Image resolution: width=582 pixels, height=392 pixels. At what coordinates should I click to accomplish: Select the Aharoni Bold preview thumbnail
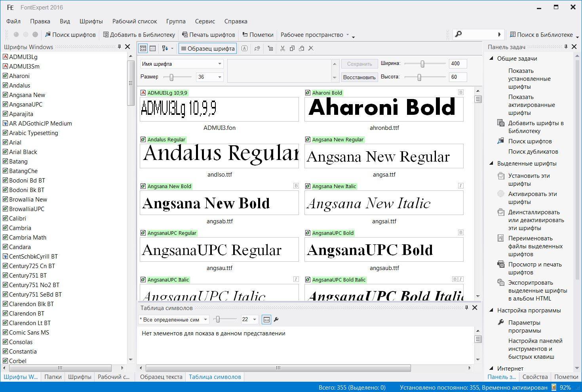[384, 109]
